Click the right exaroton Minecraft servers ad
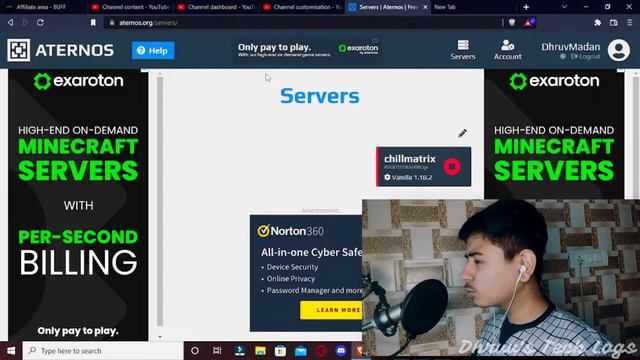 [x=554, y=134]
